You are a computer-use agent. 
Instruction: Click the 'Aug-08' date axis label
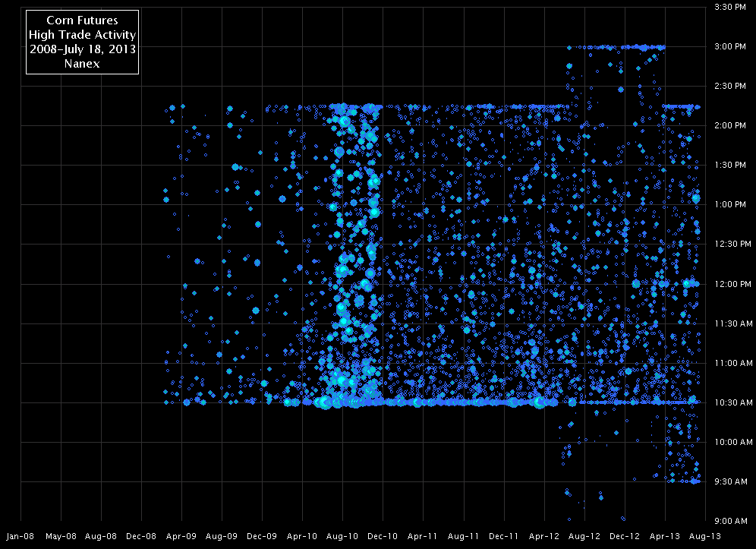point(101,536)
